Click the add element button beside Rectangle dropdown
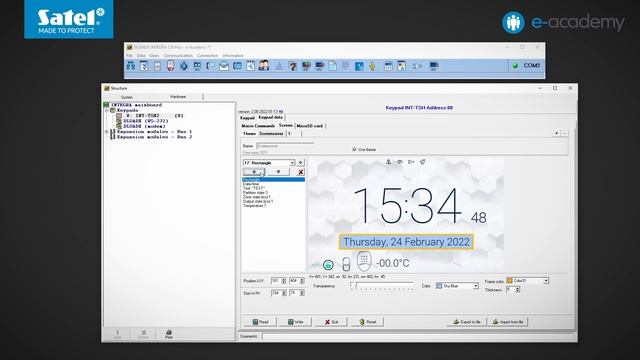Viewport: 640px width, 360px height. tap(300, 162)
